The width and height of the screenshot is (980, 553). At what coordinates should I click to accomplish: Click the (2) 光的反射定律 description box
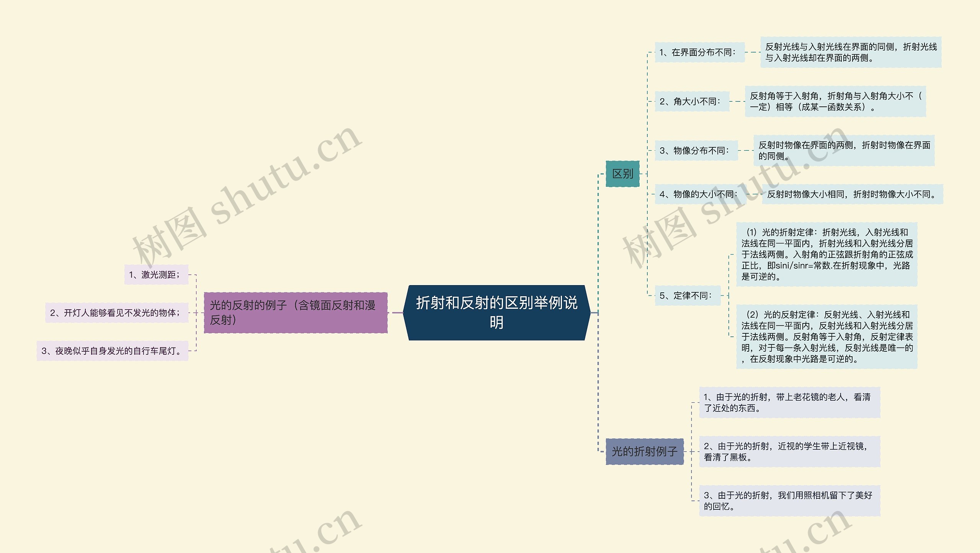tap(826, 336)
